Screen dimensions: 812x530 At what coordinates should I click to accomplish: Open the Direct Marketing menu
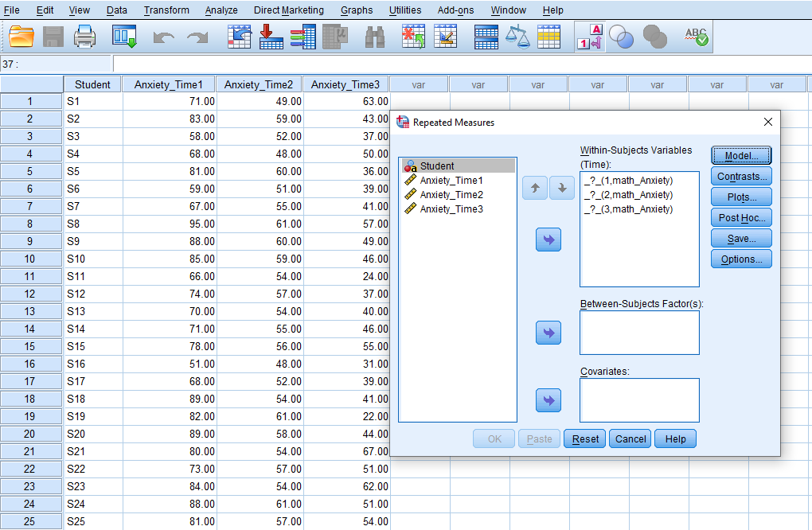(x=288, y=10)
